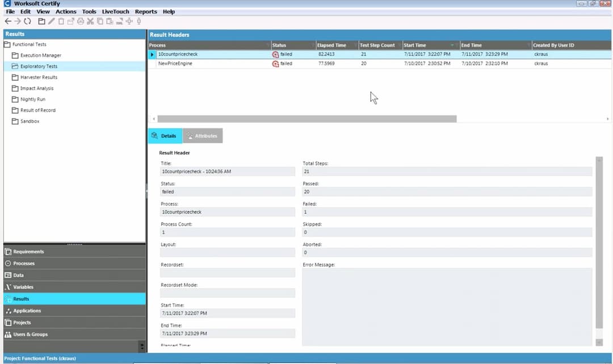Click the trash delete icon in the toolbar
613x364 pixels.
(x=61, y=21)
